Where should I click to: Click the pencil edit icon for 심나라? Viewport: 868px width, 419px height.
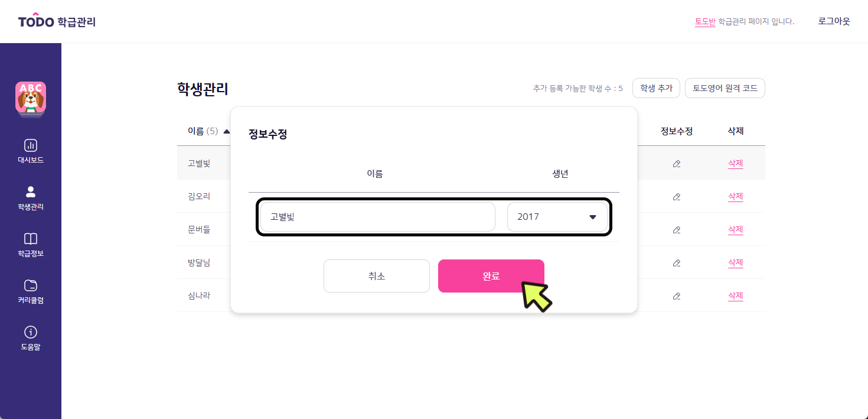pos(677,296)
